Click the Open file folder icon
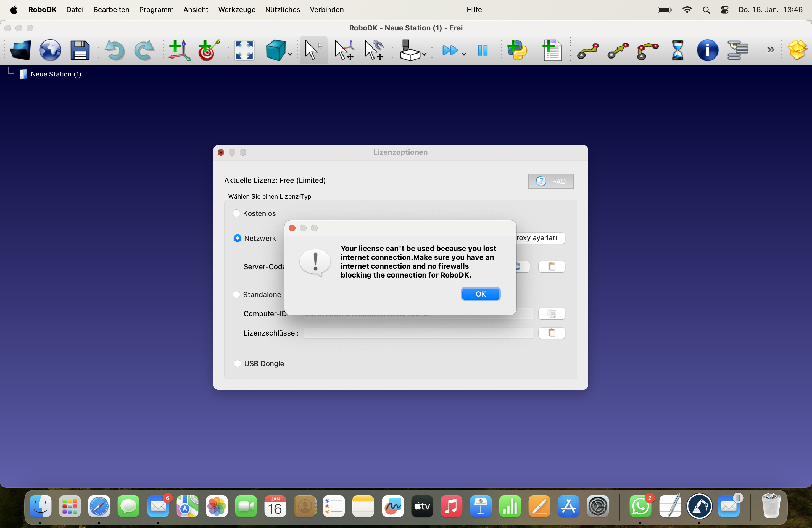Viewport: 812px width, 528px height. pos(20,51)
